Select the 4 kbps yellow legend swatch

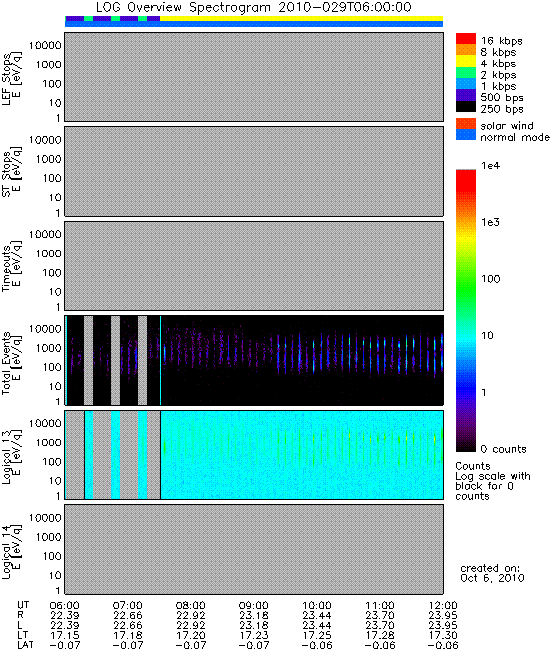466,61
